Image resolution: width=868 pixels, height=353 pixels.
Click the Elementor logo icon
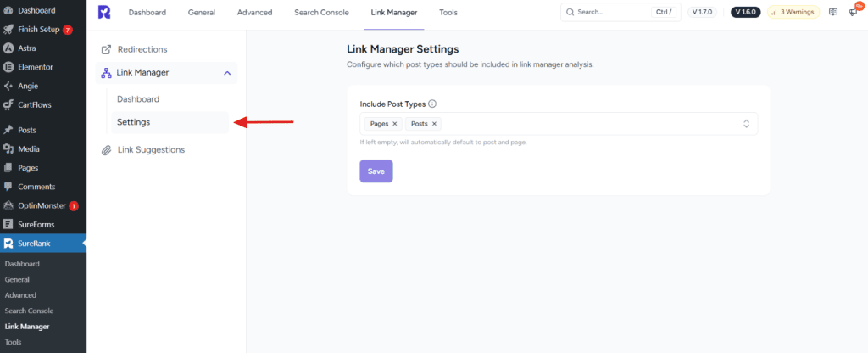click(x=8, y=67)
